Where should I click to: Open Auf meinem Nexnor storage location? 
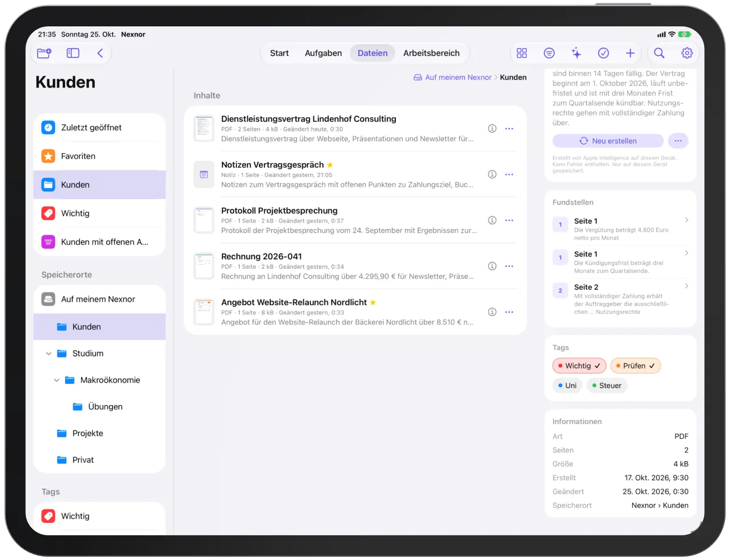pos(99,299)
